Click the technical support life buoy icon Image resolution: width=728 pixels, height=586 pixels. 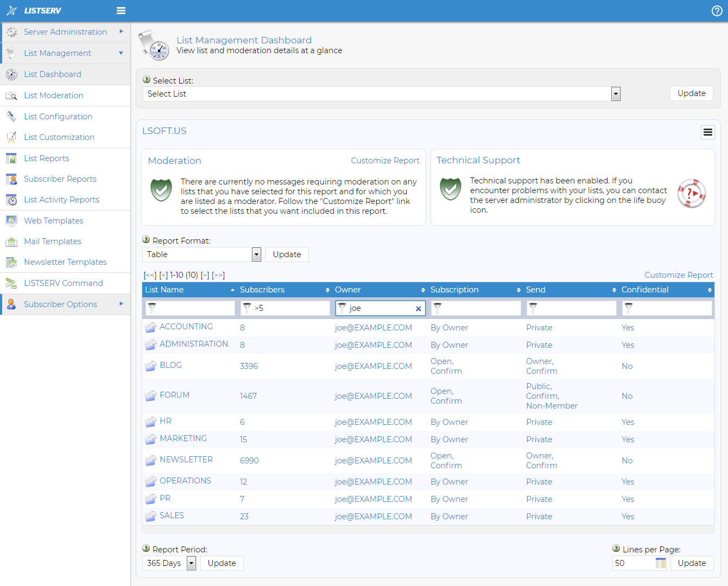pos(692,193)
